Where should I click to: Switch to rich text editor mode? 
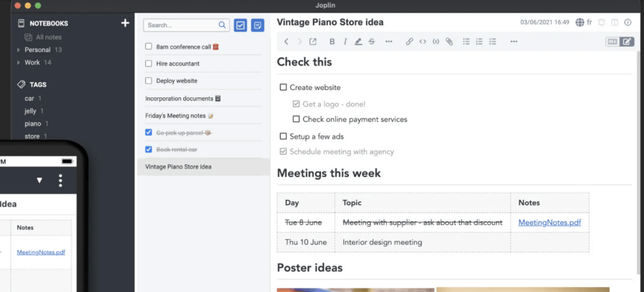tap(627, 41)
